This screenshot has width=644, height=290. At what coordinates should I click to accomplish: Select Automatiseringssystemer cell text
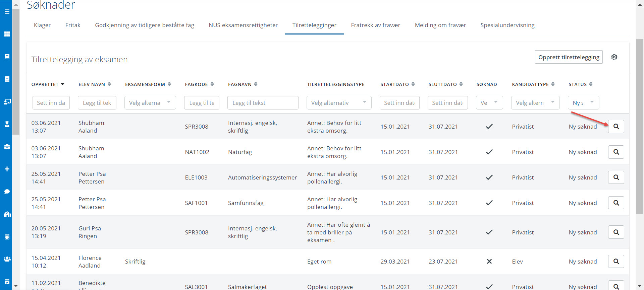pos(262,177)
